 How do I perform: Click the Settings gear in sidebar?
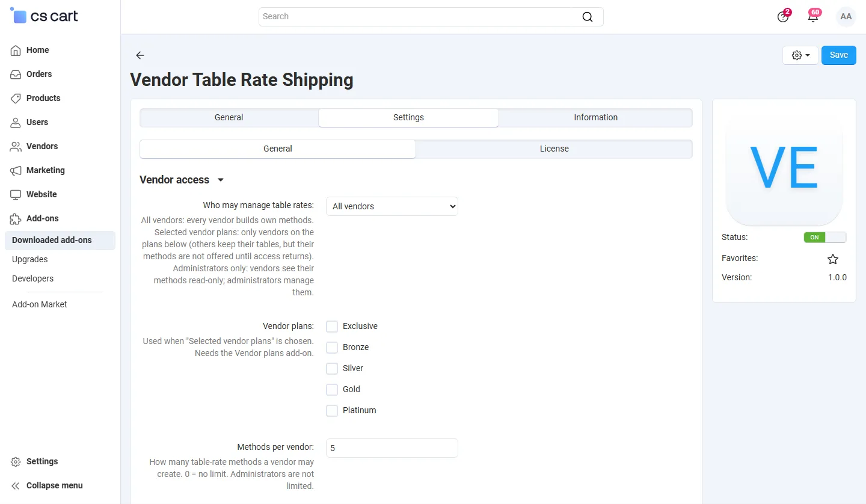16,462
